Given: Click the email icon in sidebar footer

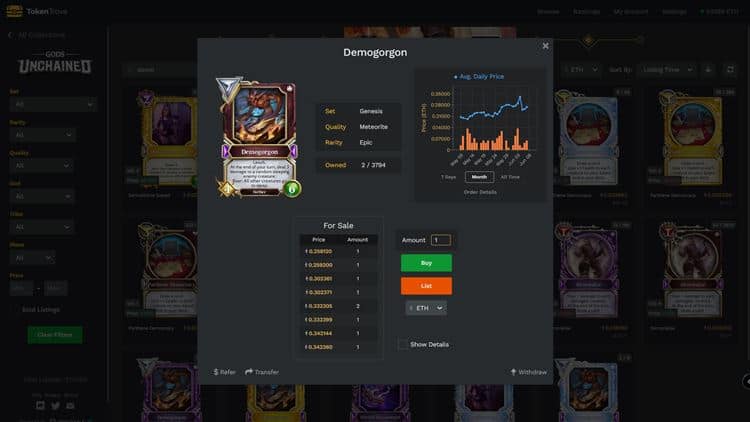Looking at the screenshot, I should [70, 406].
